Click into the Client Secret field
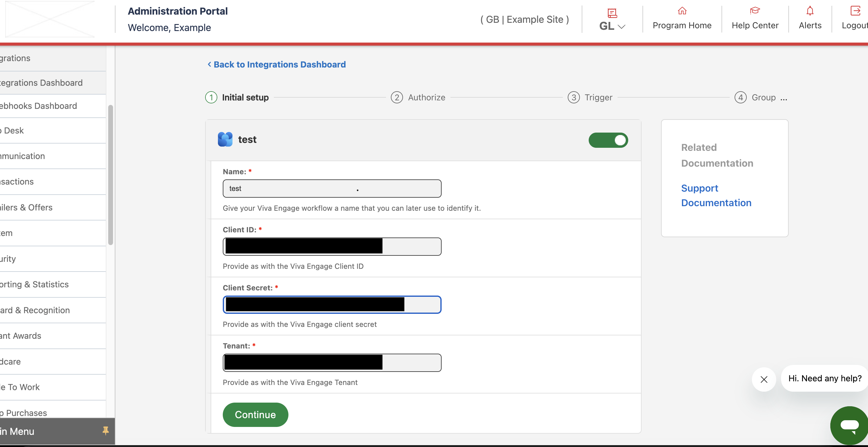868x447 pixels. click(x=332, y=304)
